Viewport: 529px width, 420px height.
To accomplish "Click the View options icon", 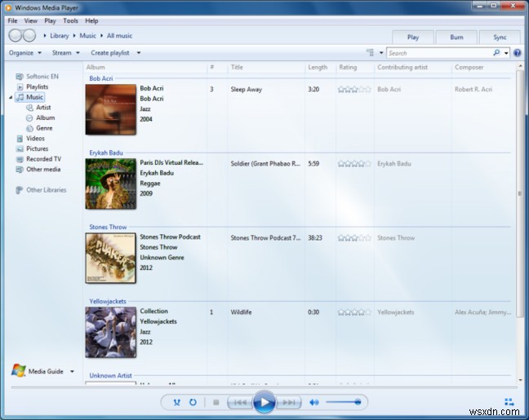I will tap(370, 52).
